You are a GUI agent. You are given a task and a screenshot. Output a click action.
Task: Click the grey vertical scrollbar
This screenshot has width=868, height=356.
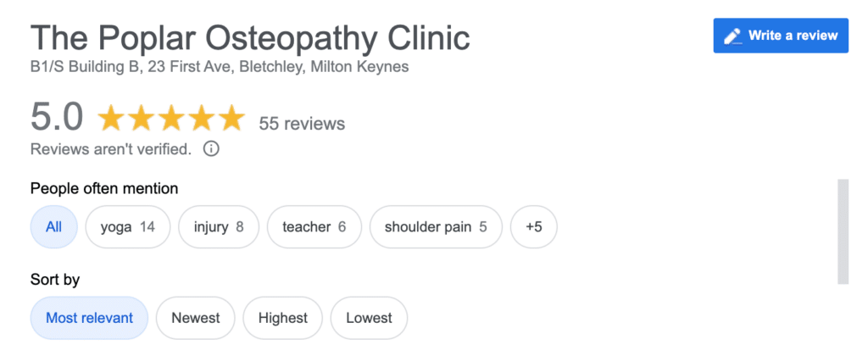[843, 231]
